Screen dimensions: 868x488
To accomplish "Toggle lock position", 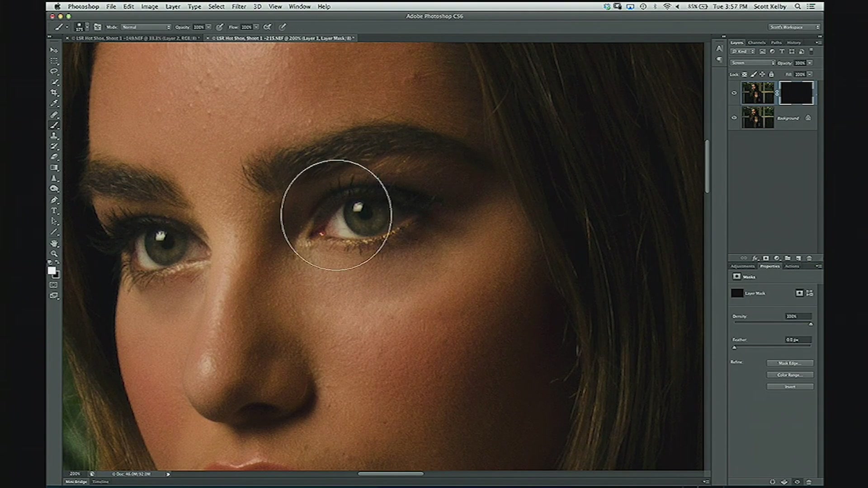I will pyautogui.click(x=762, y=74).
